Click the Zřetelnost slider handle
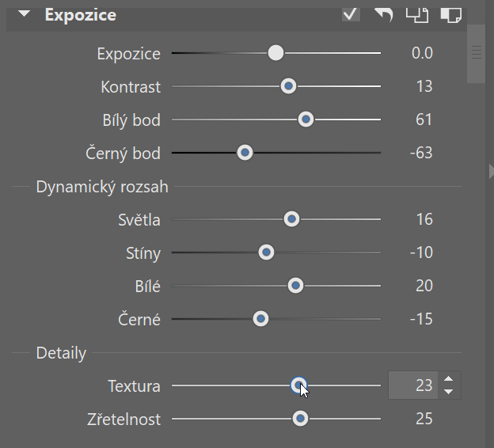Viewport: 494px width, 448px height. [x=300, y=419]
